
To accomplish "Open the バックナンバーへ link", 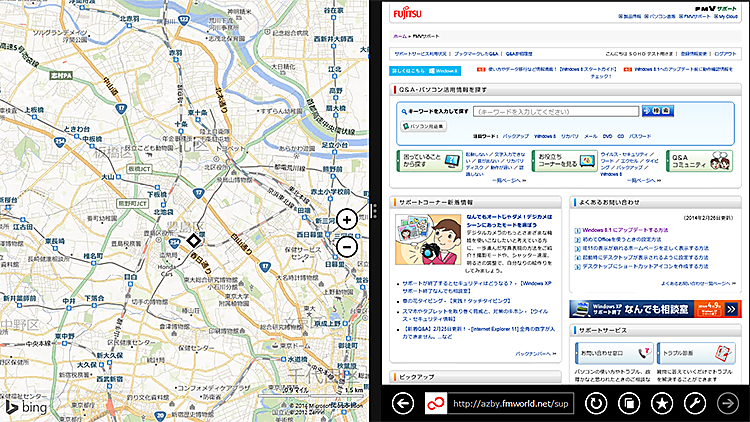I will pyautogui.click(x=535, y=354).
